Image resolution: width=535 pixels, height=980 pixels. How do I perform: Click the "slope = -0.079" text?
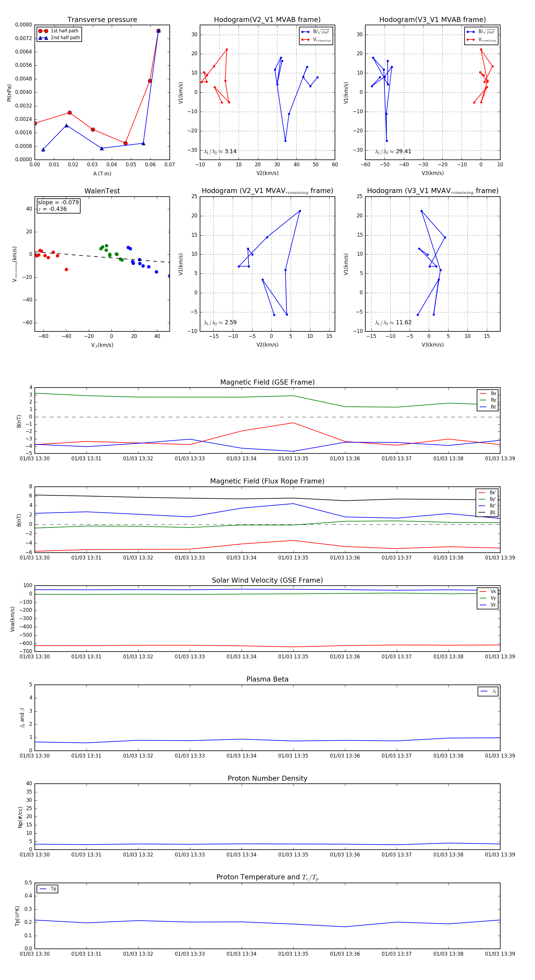58,203
